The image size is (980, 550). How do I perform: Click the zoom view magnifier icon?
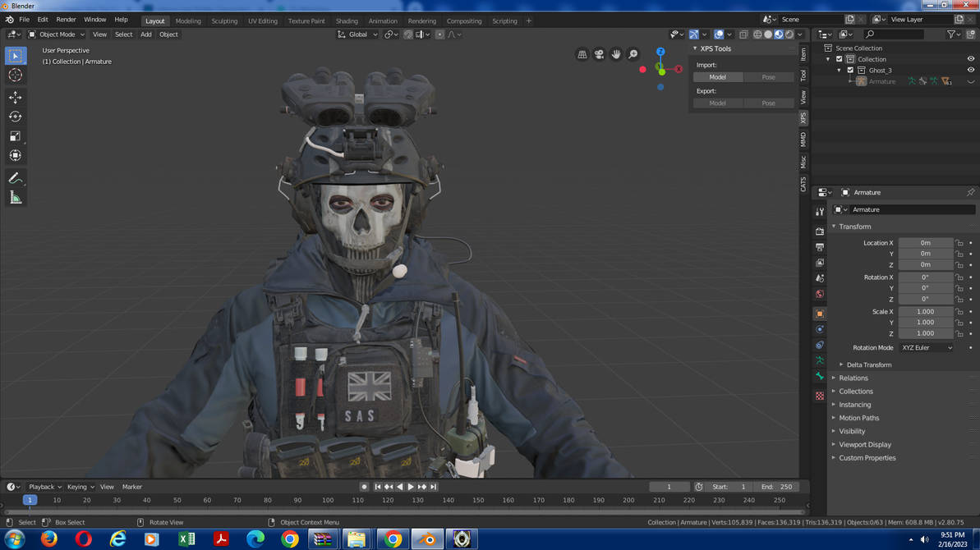(633, 54)
